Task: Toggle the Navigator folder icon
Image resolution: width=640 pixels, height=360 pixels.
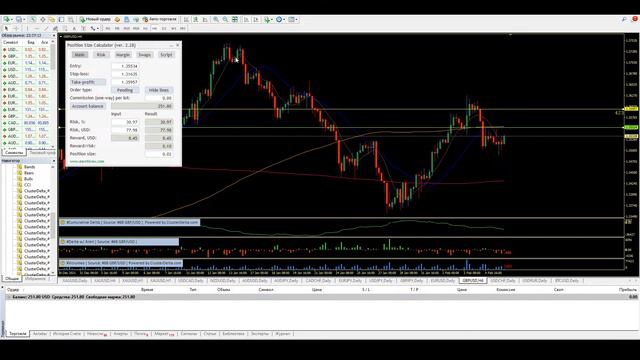Action: tap(52, 19)
